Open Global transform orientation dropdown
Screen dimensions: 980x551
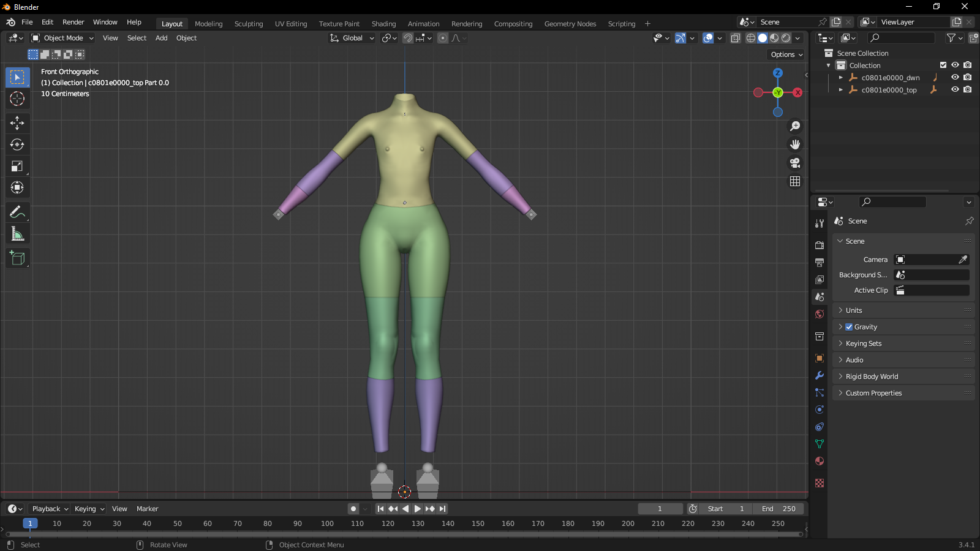352,38
